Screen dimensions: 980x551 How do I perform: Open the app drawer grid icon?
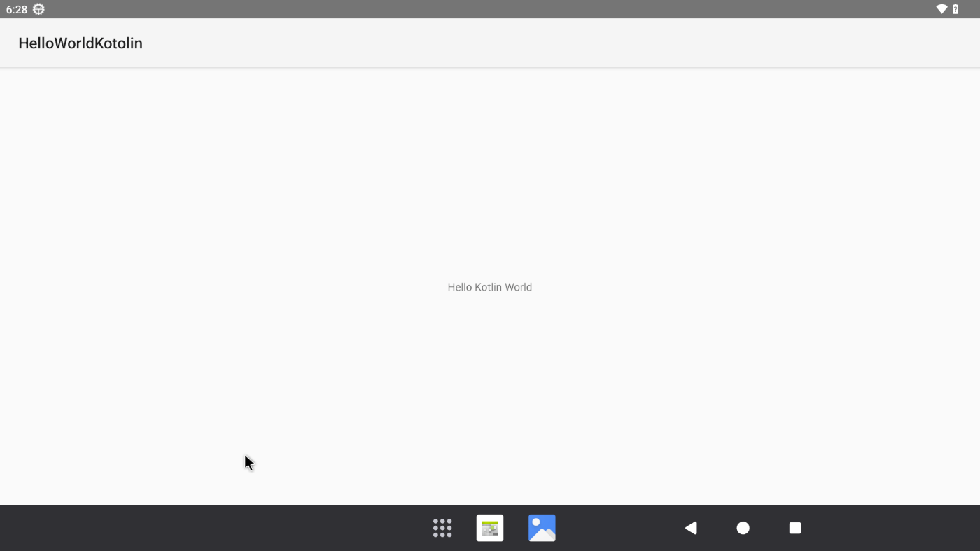[442, 528]
